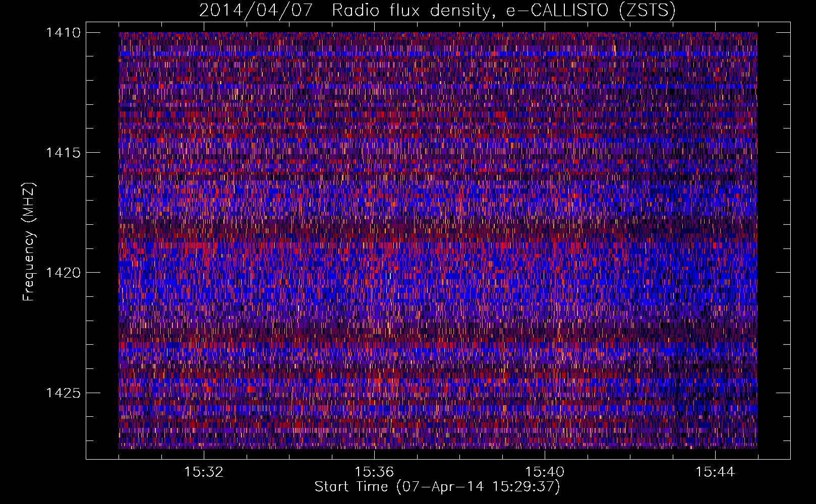The image size is (816, 504).
Task: Click the 15:40 time axis label
Action: 545,472
